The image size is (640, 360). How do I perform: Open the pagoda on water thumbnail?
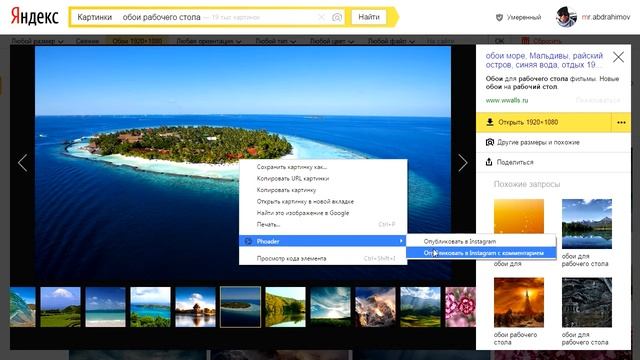coord(195,307)
